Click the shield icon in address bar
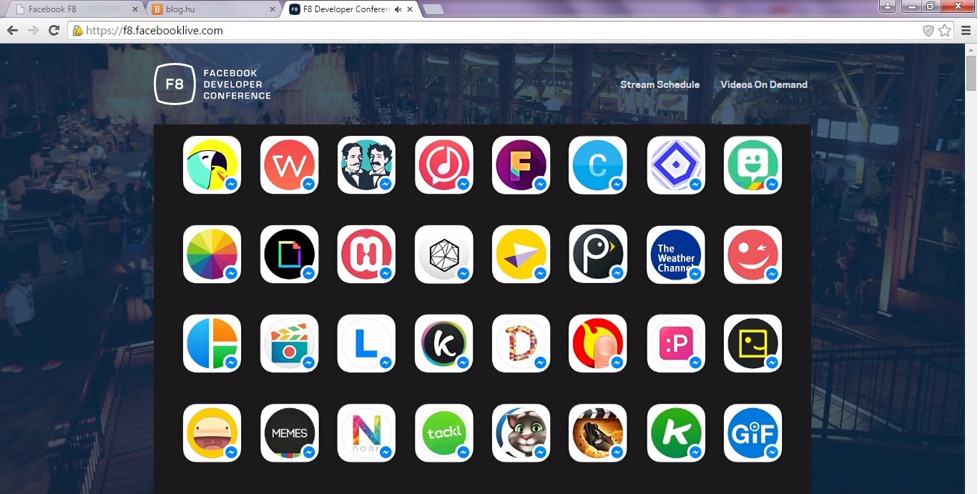This screenshot has height=494, width=980. tap(928, 31)
